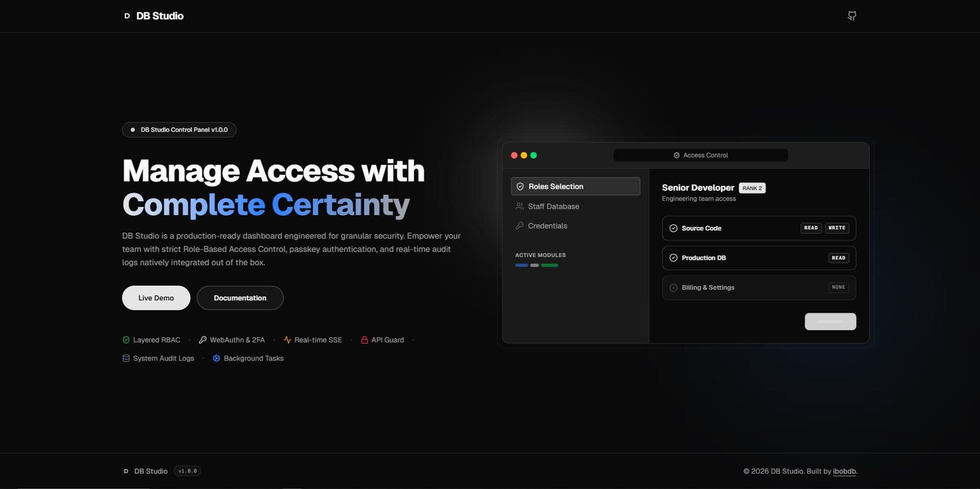Click the WRITE badge on Source Code
The height and width of the screenshot is (489, 980).
pos(836,228)
